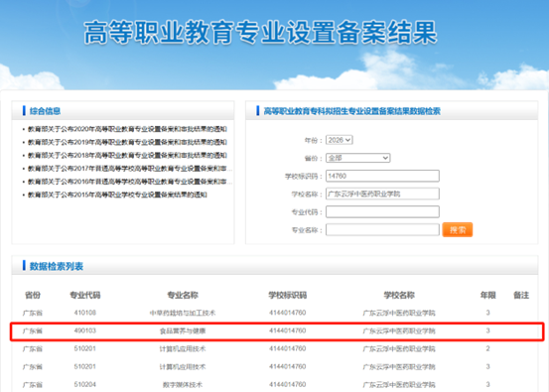This screenshot has width=549, height=392.
Task: Click the 年限 value 2 in the 510201 row
Action: click(x=487, y=348)
